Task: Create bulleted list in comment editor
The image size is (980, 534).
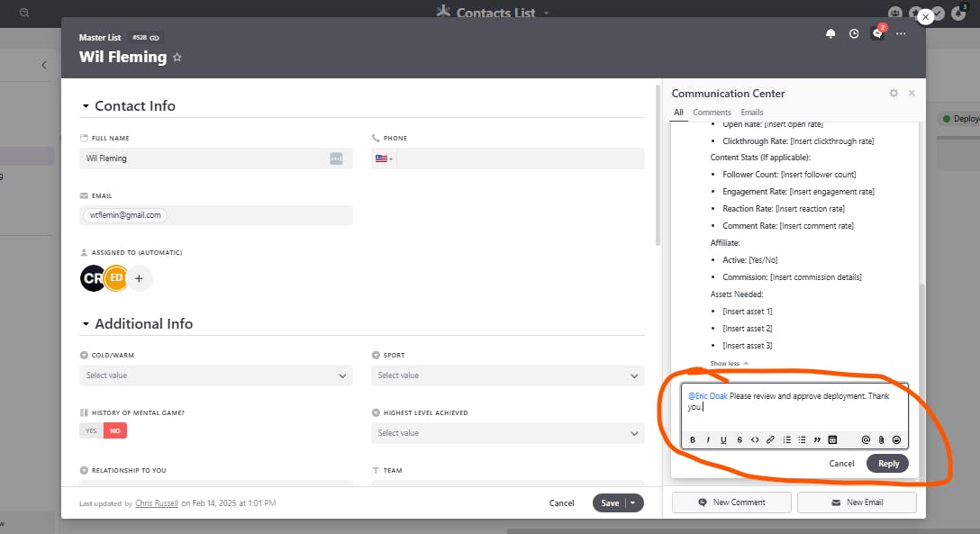Action: pyautogui.click(x=802, y=439)
